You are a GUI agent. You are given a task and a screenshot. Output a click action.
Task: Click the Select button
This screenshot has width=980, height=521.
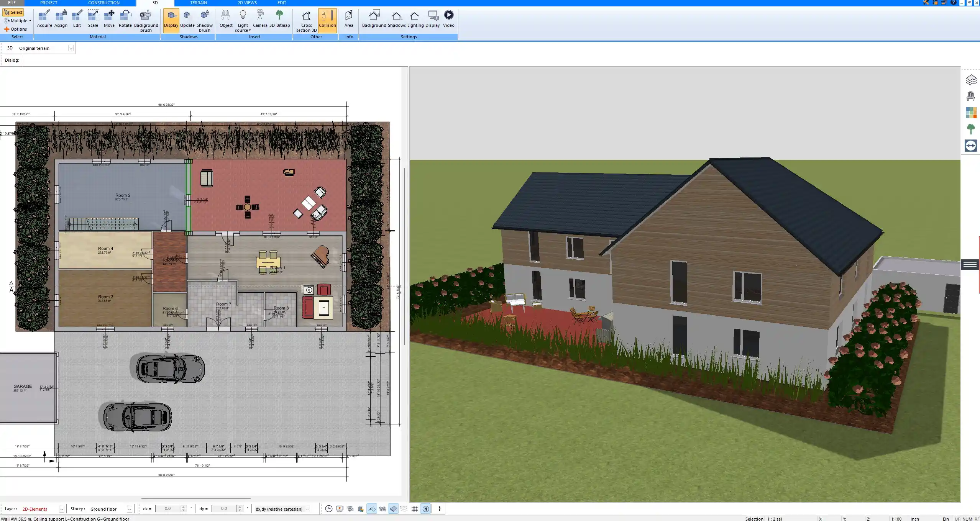tap(13, 12)
